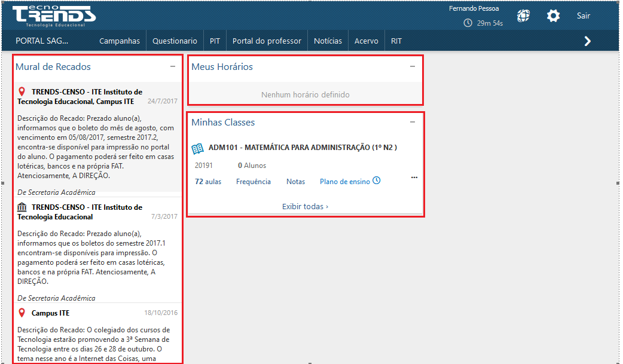Collapse the Meus Horários panel
Viewport: 623px width, 364px height.
point(413,67)
